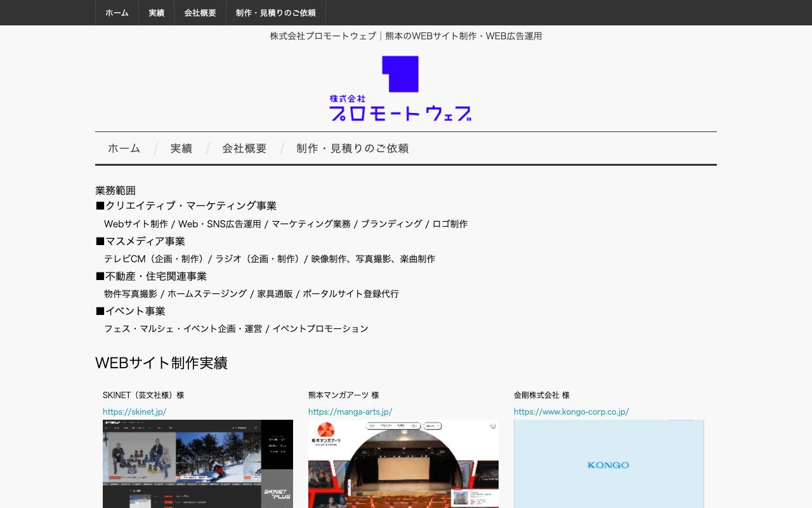Click the 業務範囲 heading text

point(115,190)
